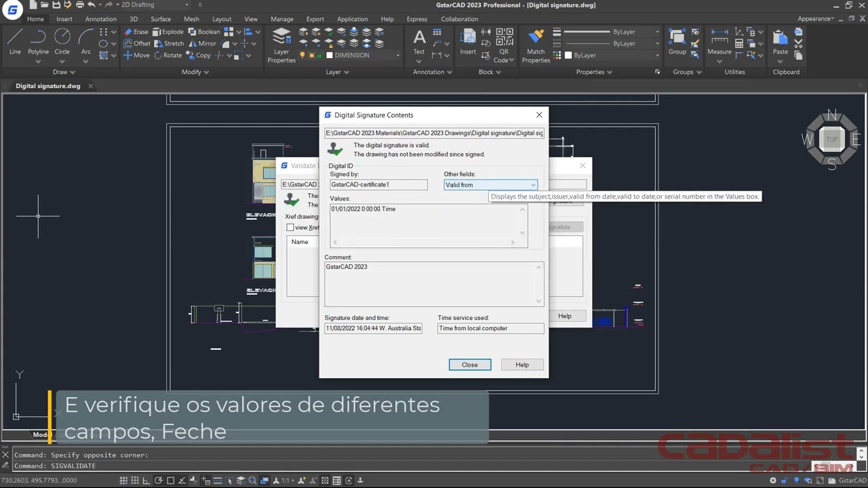Select the Measure utility
This screenshot has width=868, height=488.
coord(719,42)
